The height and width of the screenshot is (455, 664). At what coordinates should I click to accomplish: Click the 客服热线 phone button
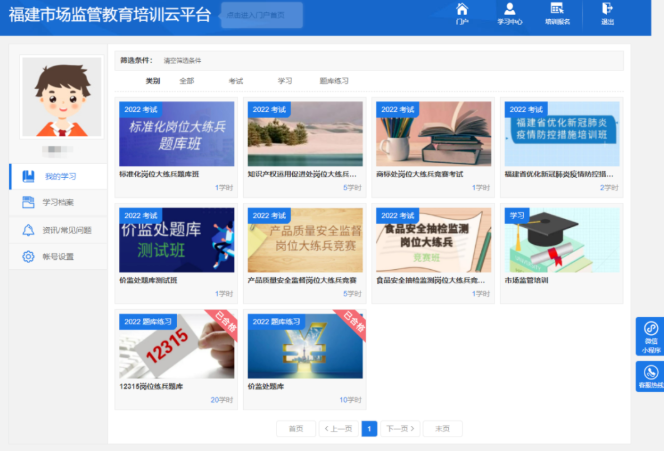[650, 377]
